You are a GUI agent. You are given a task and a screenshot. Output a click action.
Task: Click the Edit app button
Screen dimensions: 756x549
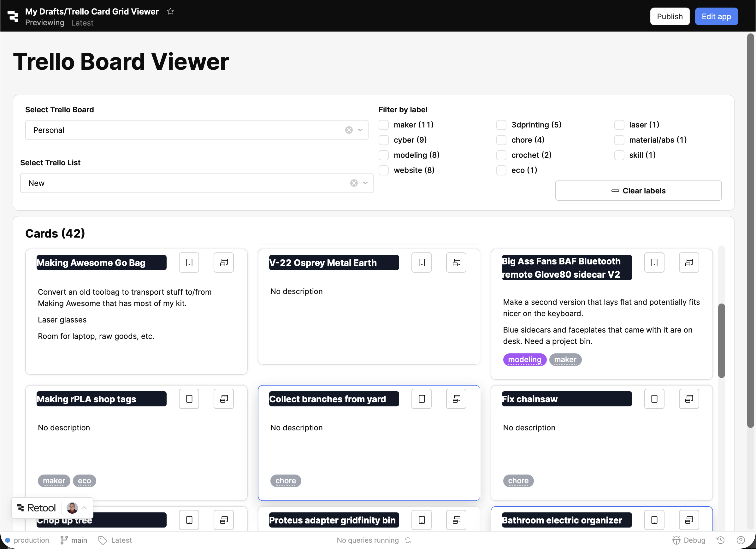coord(716,16)
